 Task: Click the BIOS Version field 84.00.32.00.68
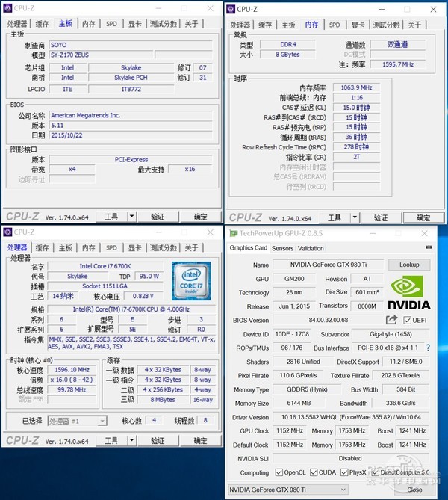pyautogui.click(x=329, y=320)
